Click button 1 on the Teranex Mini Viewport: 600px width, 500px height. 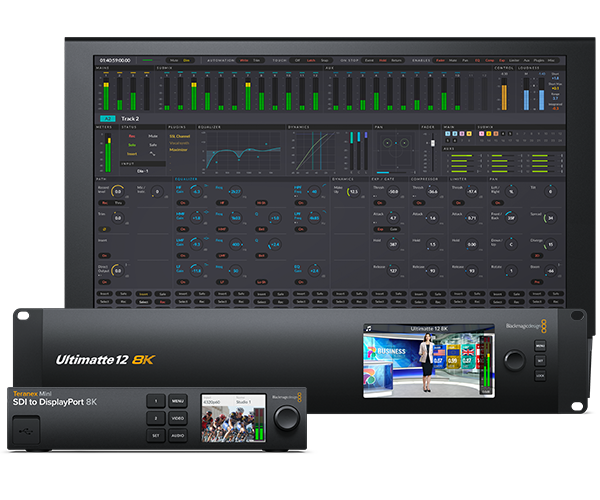coord(156,401)
